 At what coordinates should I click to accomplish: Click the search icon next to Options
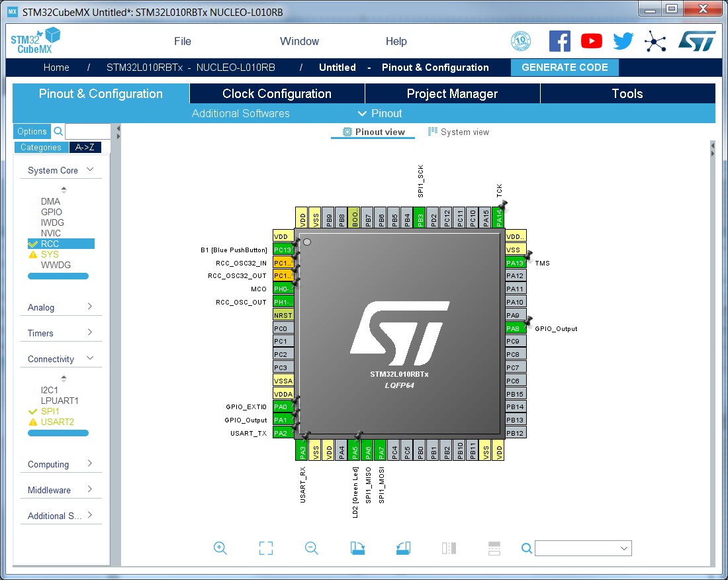58,131
